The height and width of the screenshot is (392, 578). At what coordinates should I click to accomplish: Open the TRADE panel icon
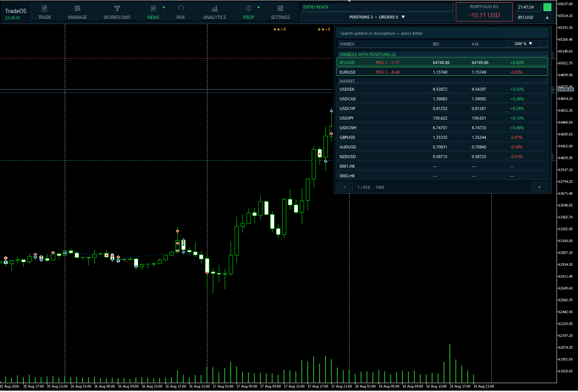[44, 8]
